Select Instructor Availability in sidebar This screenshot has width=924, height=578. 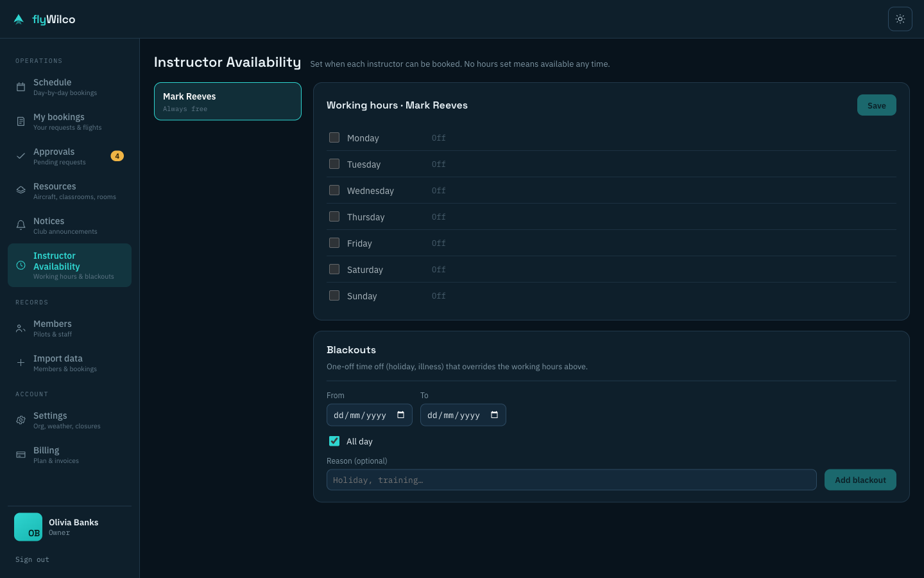point(69,265)
